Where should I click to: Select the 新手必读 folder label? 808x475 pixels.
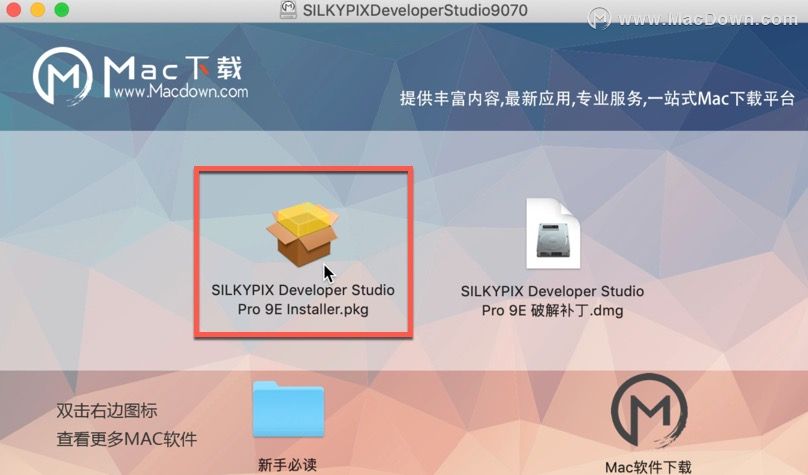pyautogui.click(x=288, y=465)
